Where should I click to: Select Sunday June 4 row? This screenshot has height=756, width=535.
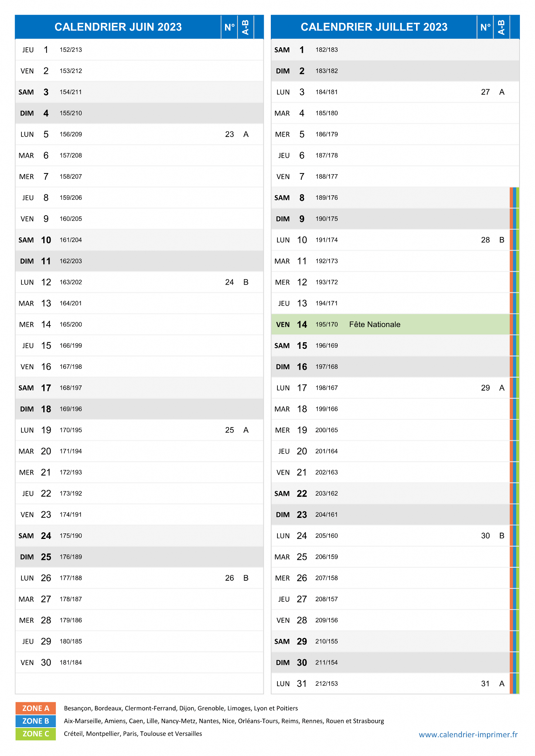click(x=139, y=113)
